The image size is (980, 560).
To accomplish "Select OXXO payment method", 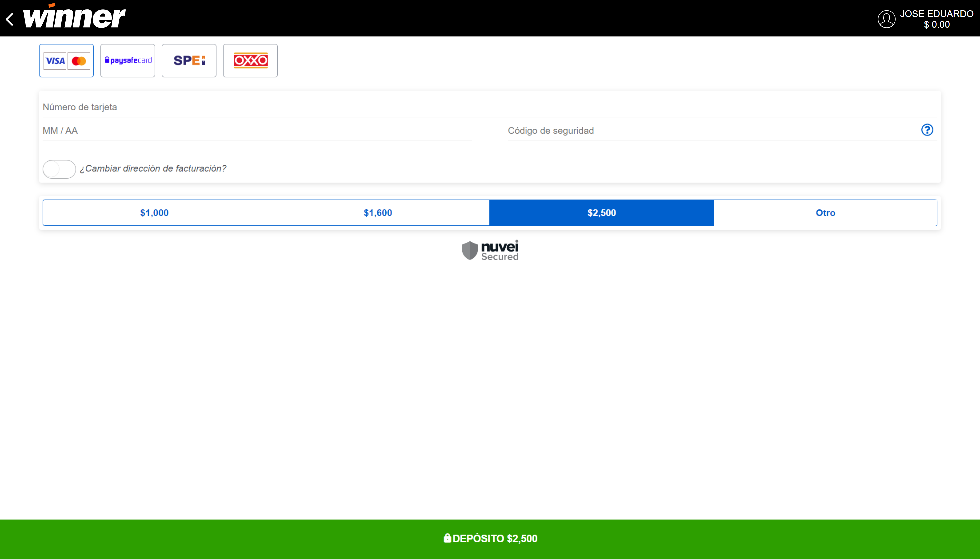I will [250, 61].
